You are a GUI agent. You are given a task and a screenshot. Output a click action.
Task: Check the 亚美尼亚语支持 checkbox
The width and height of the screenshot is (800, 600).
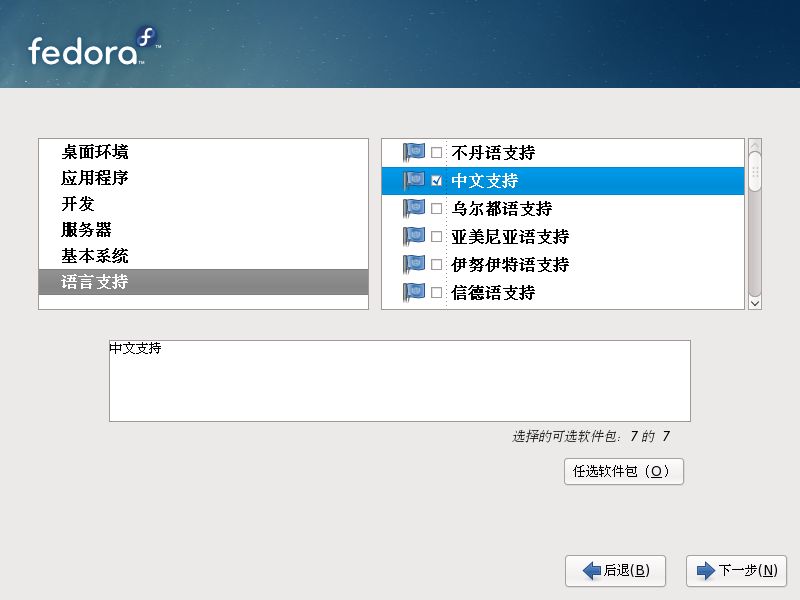point(436,237)
